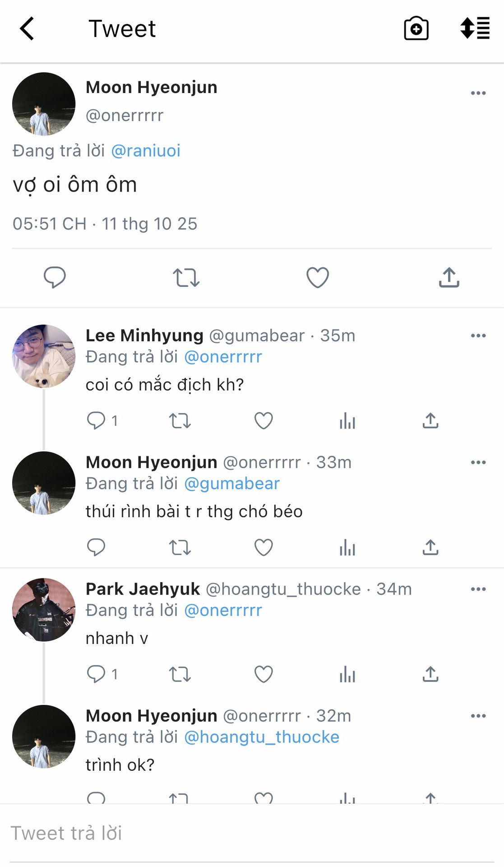Open the camera add-photo icon
This screenshot has height=867, width=504.
[416, 29]
